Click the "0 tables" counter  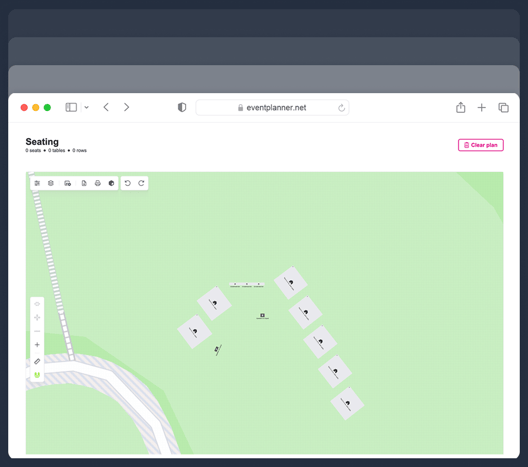[x=57, y=151]
